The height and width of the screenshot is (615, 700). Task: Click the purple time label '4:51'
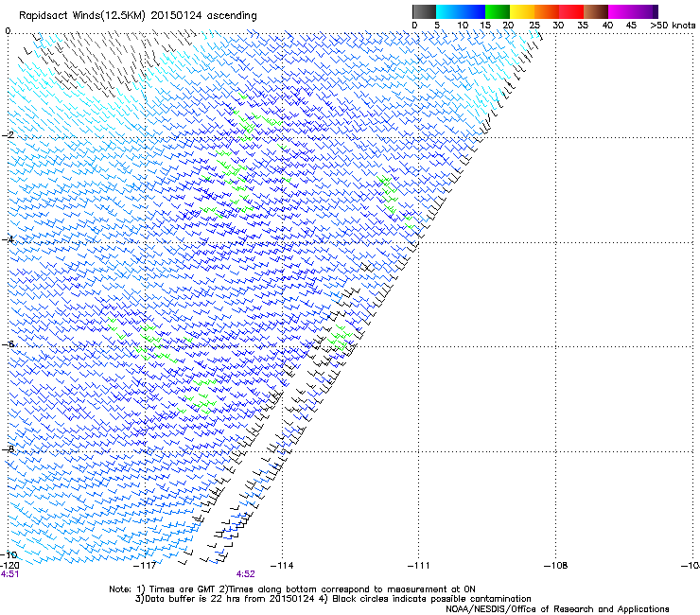tap(9, 574)
